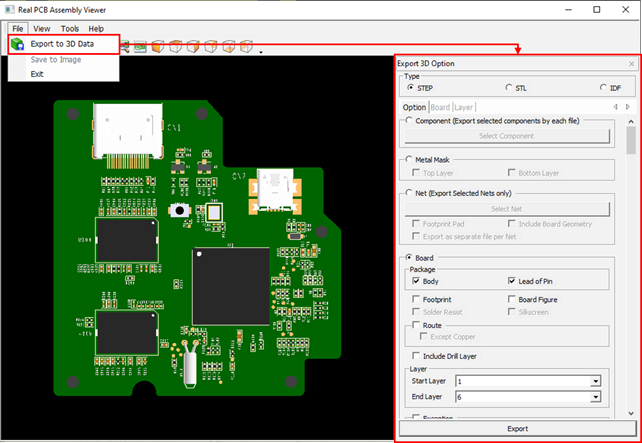
Task: Select the STL export type
Action: [x=508, y=88]
